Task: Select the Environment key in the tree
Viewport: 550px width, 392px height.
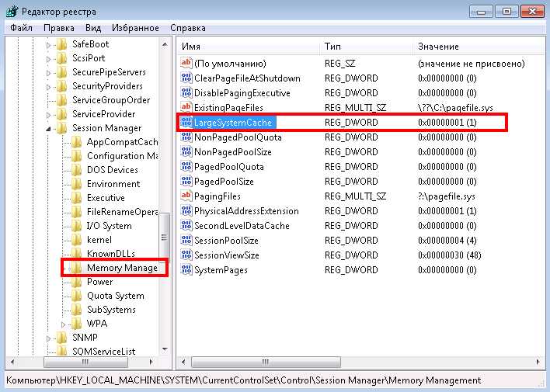Action: coord(113,184)
